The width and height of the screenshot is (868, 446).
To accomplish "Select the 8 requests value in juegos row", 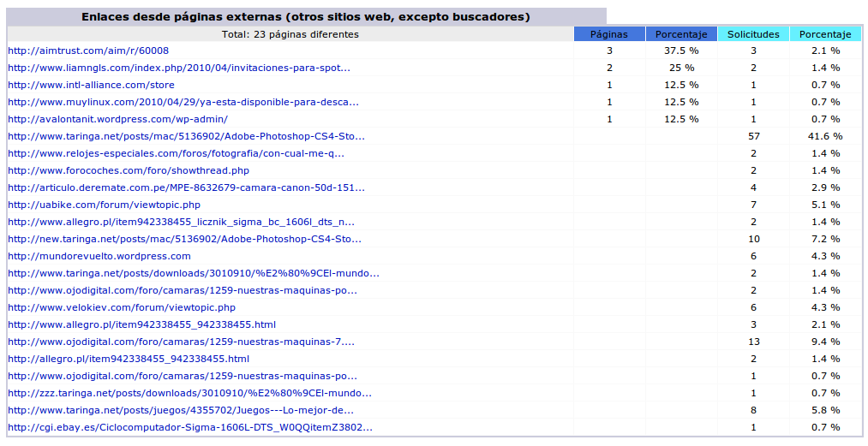I will [x=753, y=411].
